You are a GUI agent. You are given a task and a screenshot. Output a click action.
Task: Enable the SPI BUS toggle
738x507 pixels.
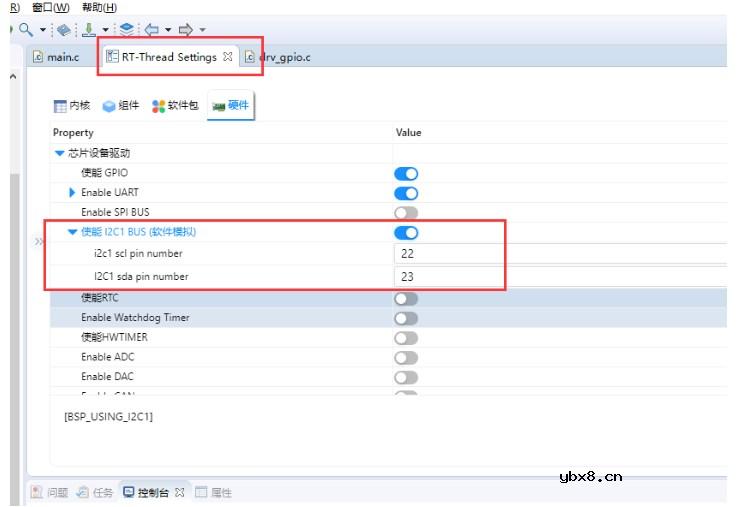point(406,213)
